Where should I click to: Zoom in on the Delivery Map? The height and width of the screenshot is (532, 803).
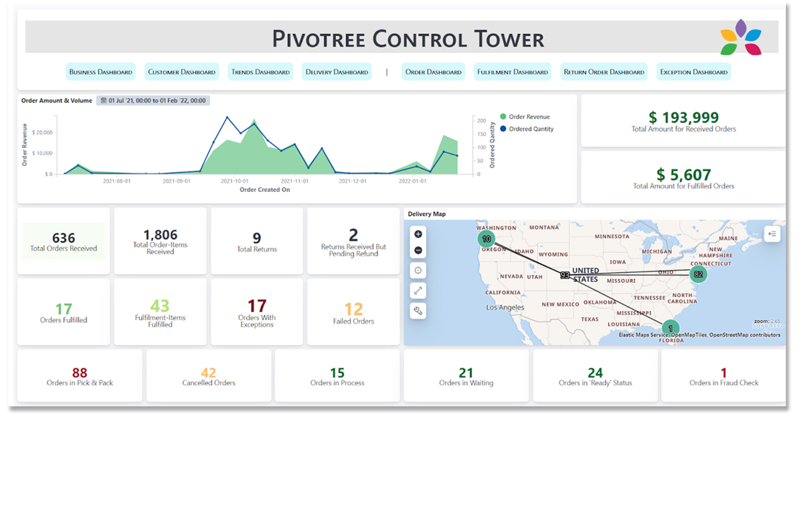418,234
